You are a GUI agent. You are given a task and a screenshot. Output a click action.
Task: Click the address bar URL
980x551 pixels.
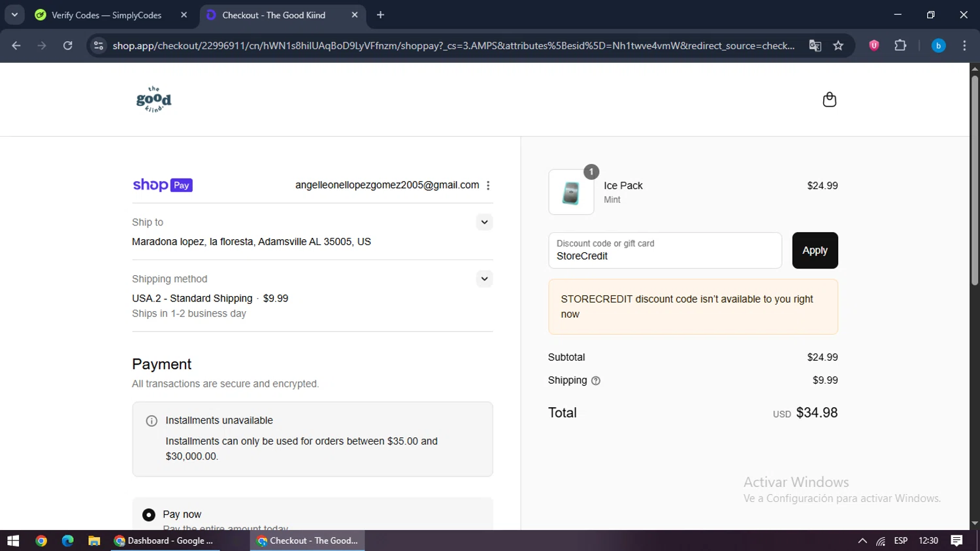coord(453,46)
